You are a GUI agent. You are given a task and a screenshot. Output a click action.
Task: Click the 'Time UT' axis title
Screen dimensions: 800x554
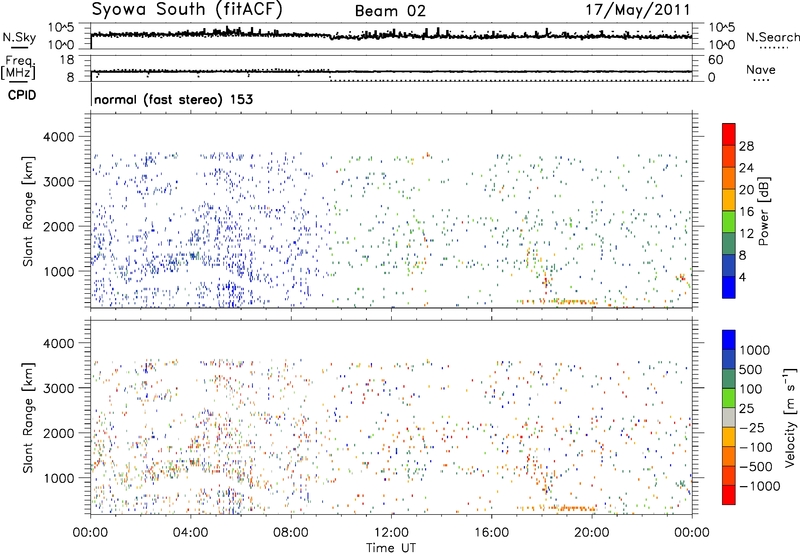click(391, 548)
